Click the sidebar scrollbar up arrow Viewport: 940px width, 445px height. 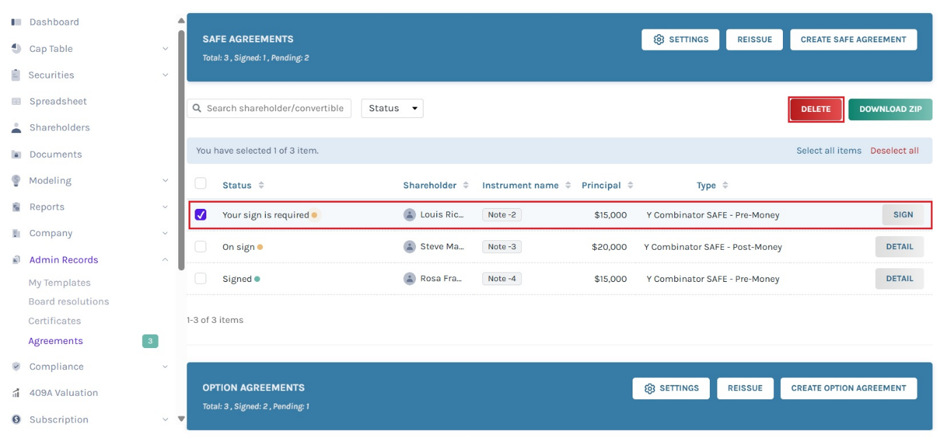tap(182, 21)
